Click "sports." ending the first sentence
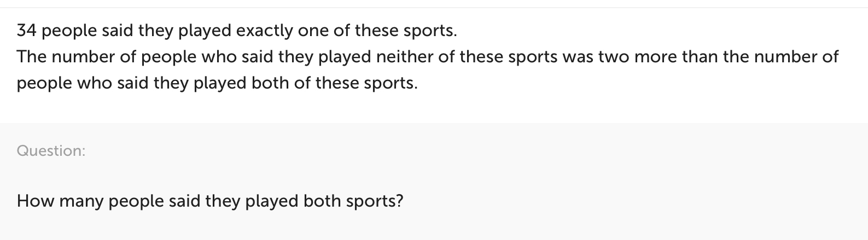Viewport: 868px width, 240px height. point(430,31)
